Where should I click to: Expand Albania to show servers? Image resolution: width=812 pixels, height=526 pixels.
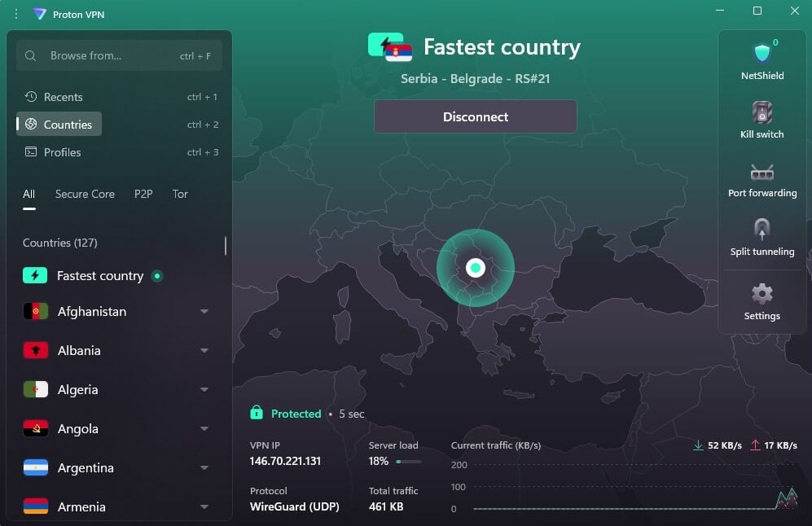(x=204, y=350)
